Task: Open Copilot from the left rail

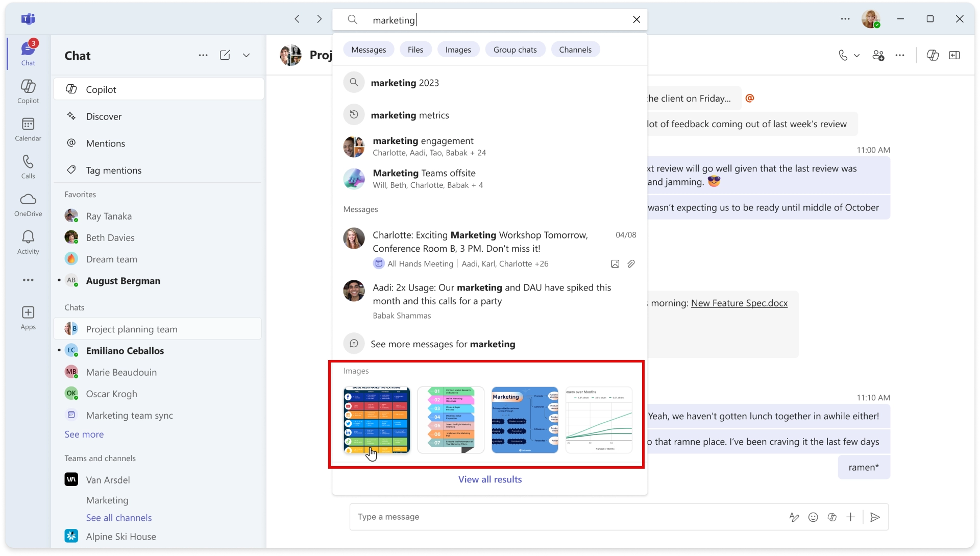Action: coord(28,91)
